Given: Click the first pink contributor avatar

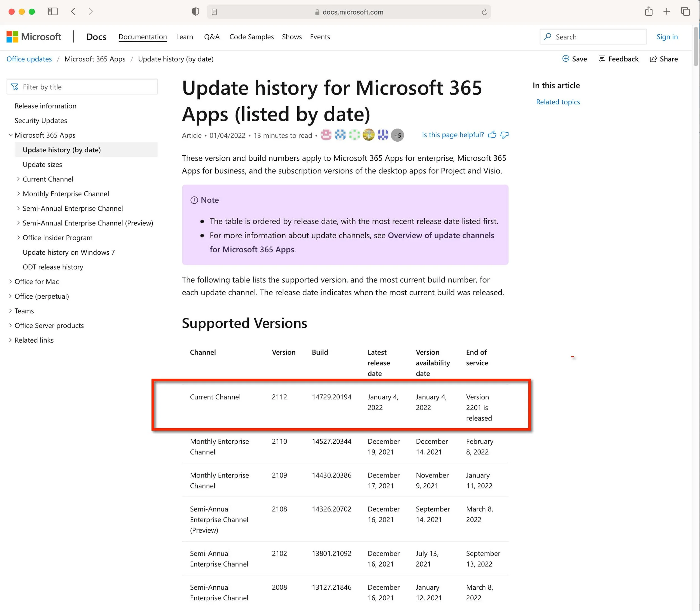Looking at the screenshot, I should [x=326, y=135].
